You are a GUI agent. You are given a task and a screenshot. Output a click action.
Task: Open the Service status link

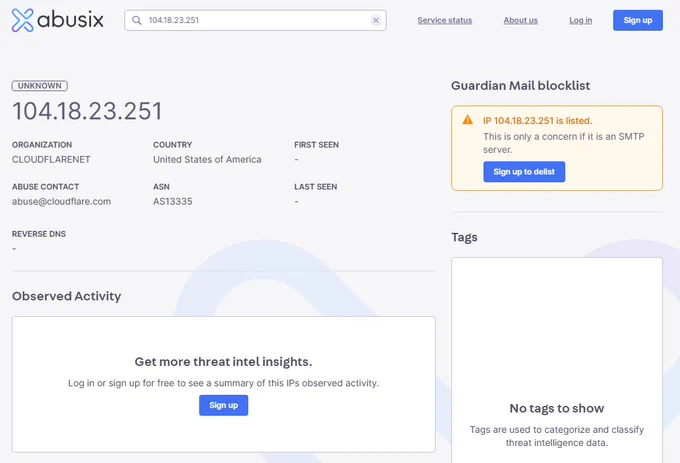pos(445,20)
